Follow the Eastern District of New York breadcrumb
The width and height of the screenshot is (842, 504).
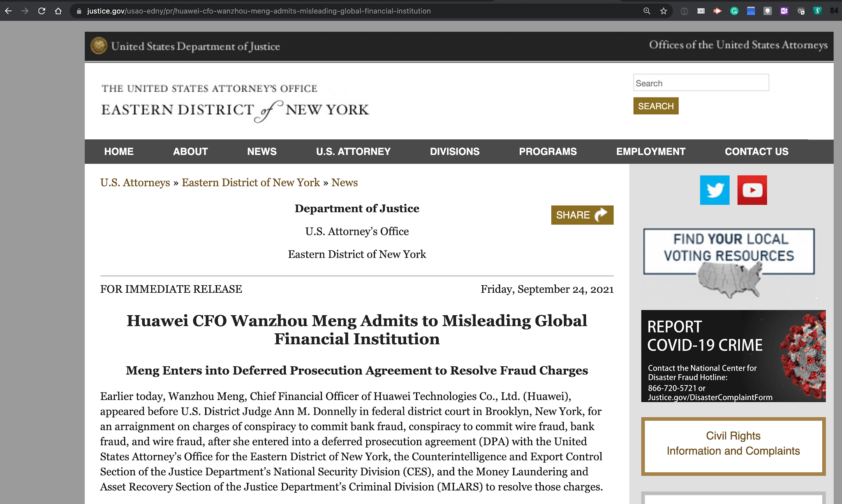250,183
